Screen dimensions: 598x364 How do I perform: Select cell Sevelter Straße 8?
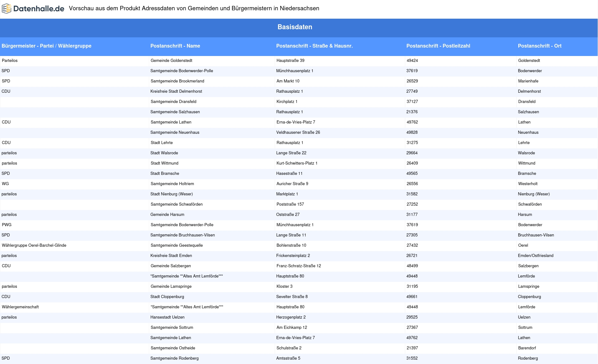click(x=292, y=297)
